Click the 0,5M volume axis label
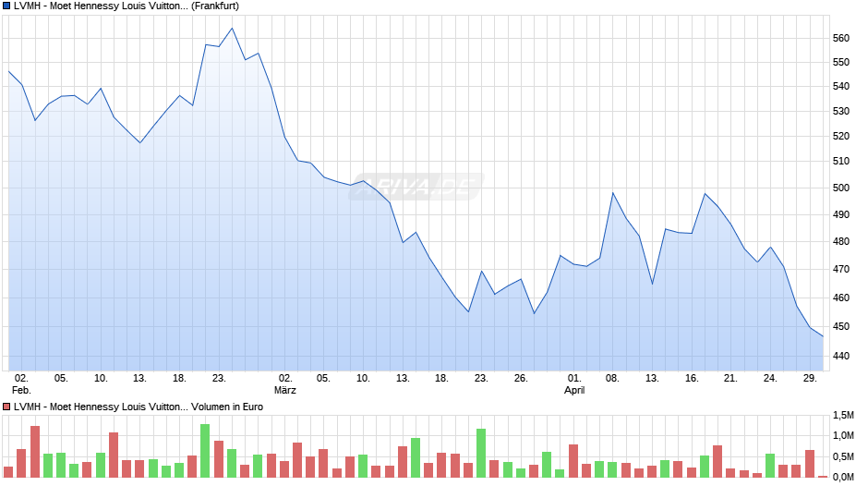 (843, 456)
